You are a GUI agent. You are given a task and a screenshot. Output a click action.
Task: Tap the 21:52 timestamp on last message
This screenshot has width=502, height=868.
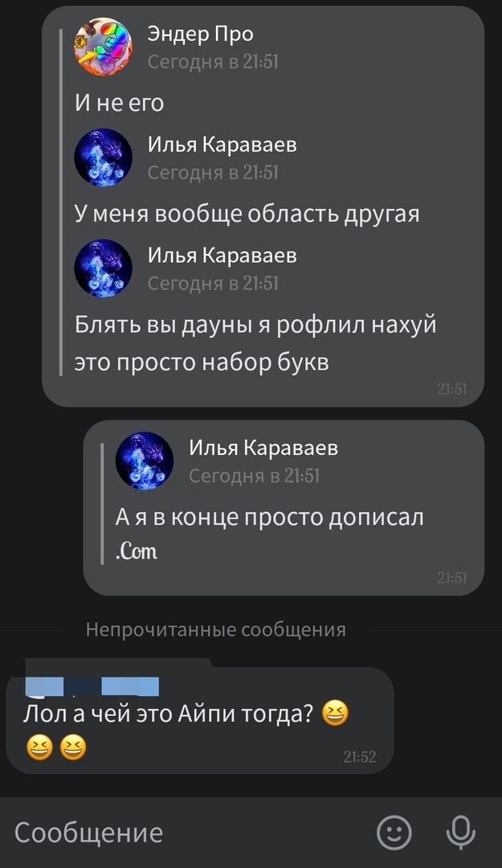tap(360, 757)
